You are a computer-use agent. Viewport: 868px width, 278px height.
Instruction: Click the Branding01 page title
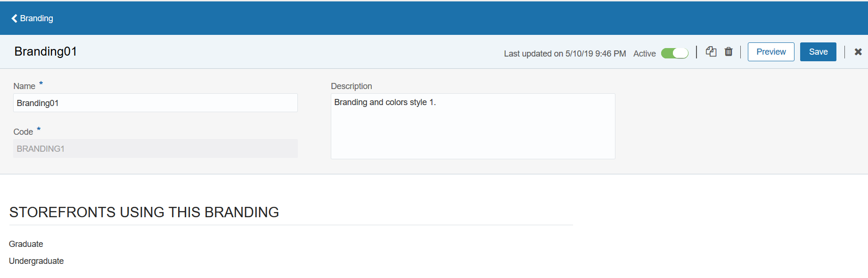[46, 51]
